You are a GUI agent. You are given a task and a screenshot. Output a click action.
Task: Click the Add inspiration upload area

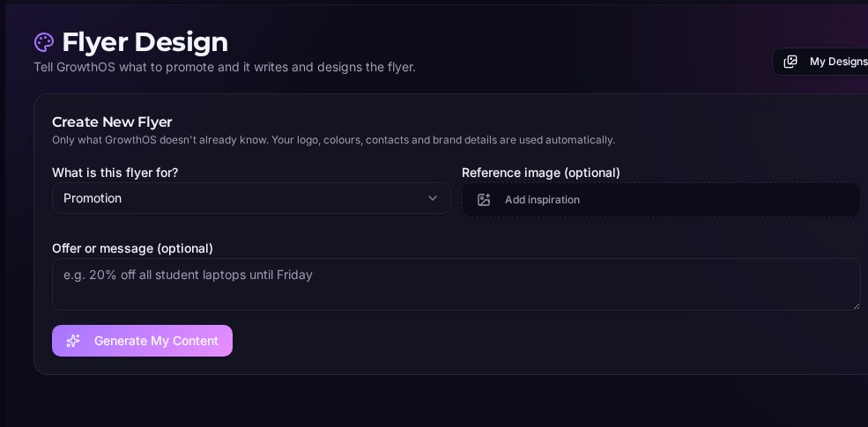click(x=661, y=200)
